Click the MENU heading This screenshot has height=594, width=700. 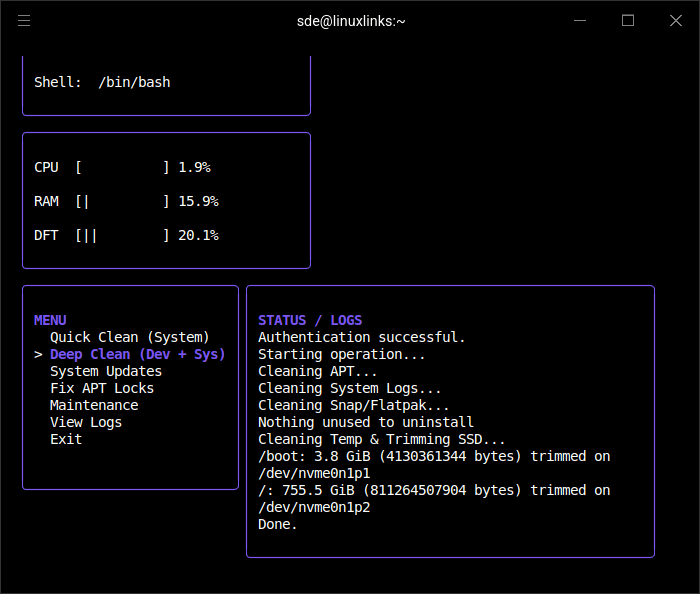pos(50,320)
